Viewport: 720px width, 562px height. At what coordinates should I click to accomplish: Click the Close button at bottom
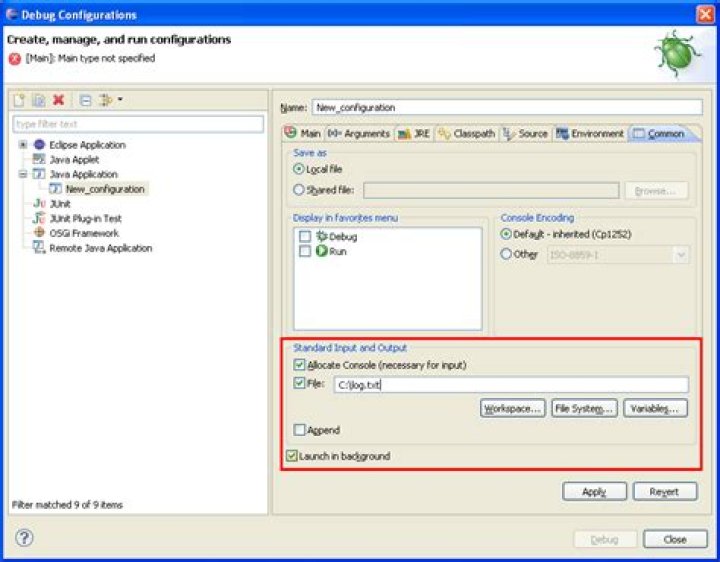(675, 539)
